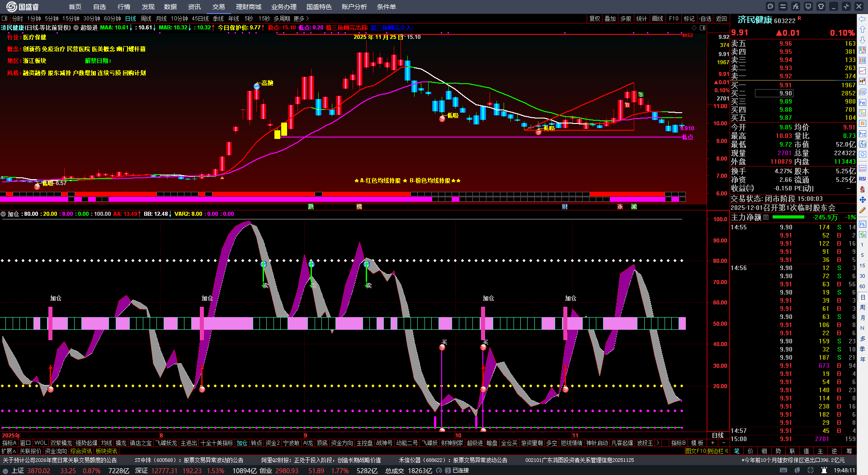Click the FS icon in right sidebar

click(863, 224)
